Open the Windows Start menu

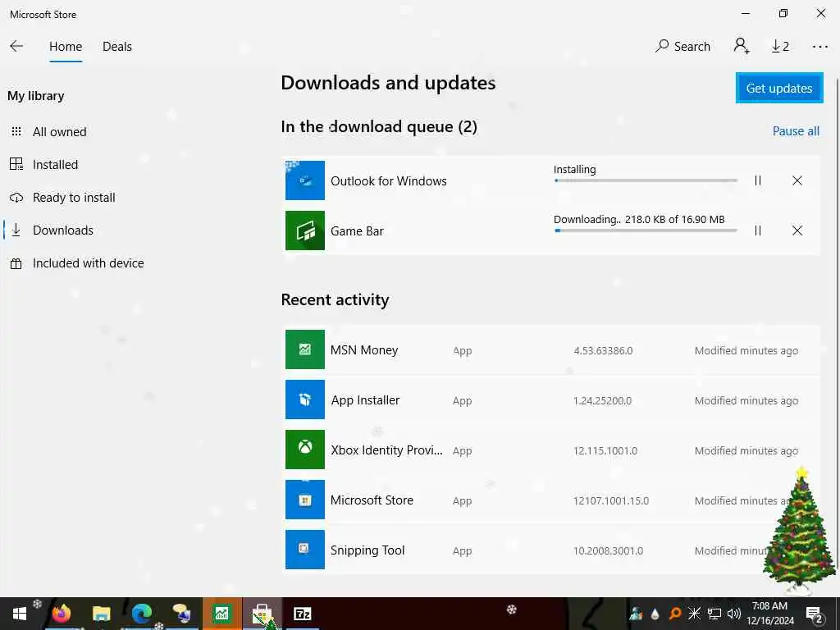20,614
